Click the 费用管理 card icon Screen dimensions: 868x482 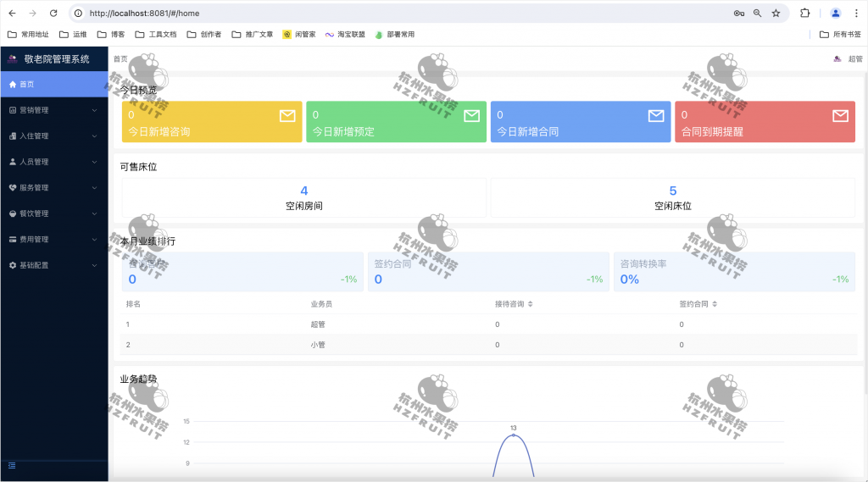[x=13, y=239]
